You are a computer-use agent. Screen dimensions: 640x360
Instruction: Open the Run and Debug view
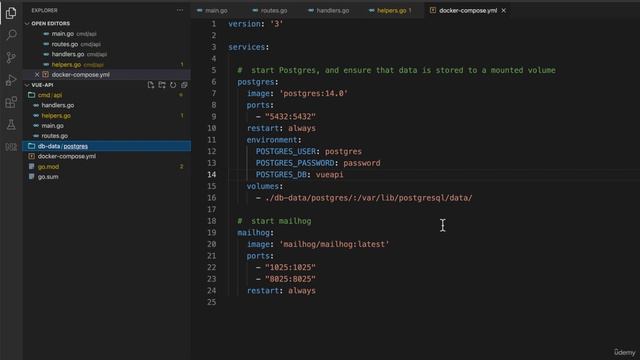(x=11, y=80)
